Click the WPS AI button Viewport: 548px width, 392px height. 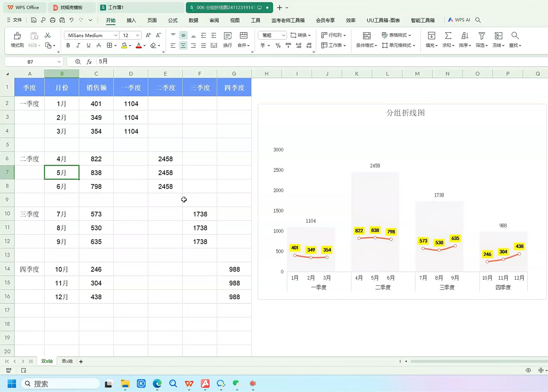458,20
